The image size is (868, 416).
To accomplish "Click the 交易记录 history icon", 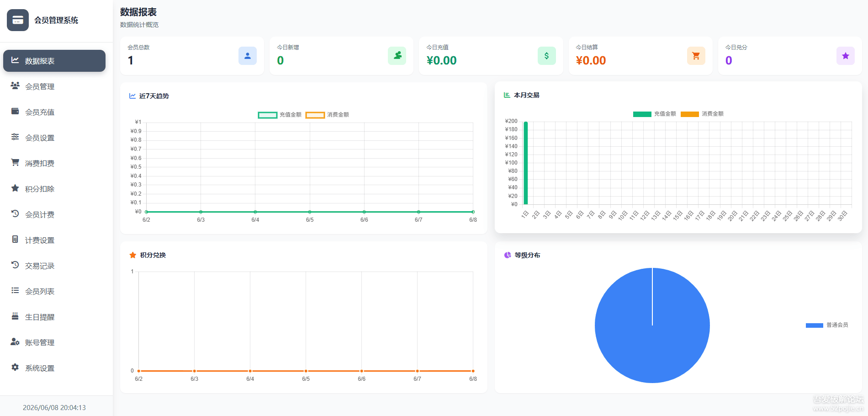I will tap(15, 265).
